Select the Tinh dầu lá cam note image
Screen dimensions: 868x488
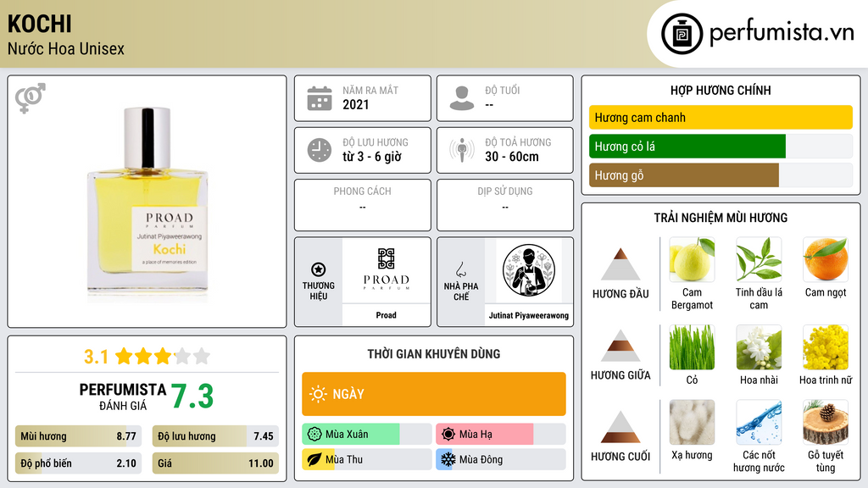point(759,259)
